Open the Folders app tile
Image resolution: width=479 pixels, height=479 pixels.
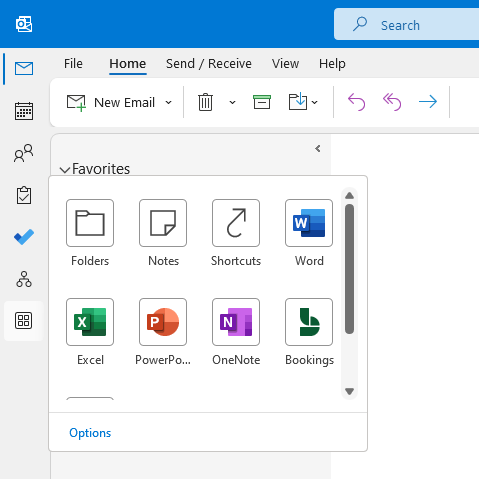pos(90,223)
